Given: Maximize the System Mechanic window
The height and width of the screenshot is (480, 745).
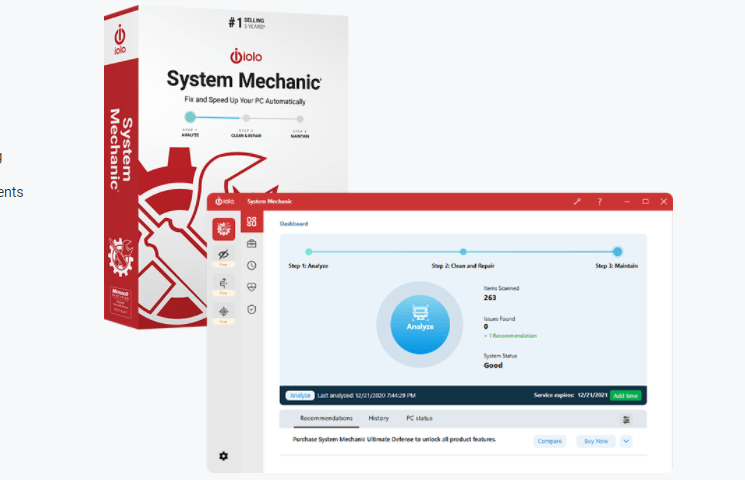Looking at the screenshot, I should (x=645, y=202).
